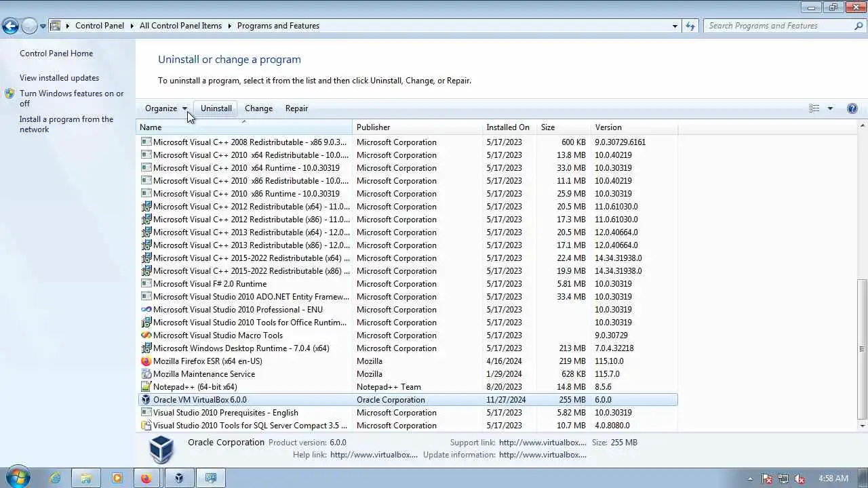Click the muted volume tray icon
868x488 pixels.
tap(800, 479)
